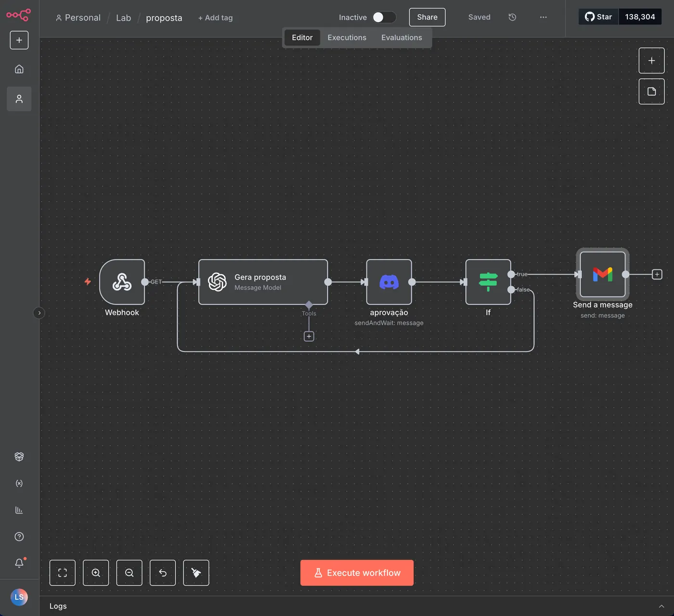Screen dimensions: 674x616
Task: Click the fit-to-view canvas icon
Action: pyautogui.click(x=63, y=573)
